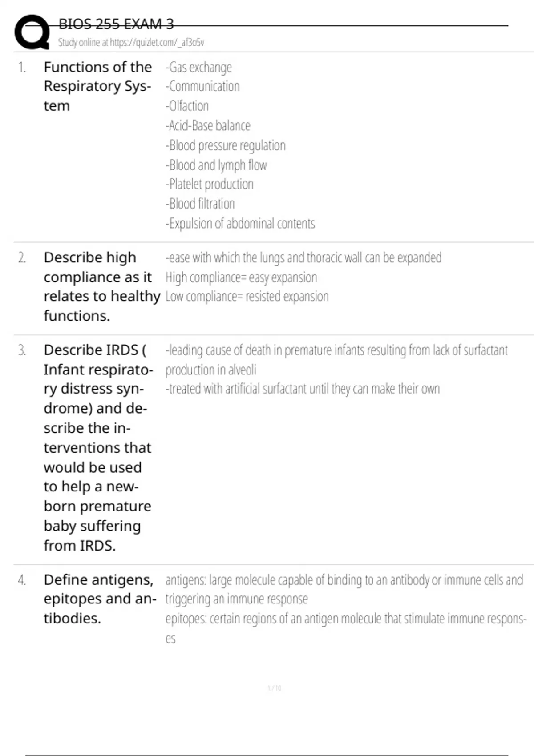
Task: Click the term Functions of the Respiratory System
Action: 98,86
